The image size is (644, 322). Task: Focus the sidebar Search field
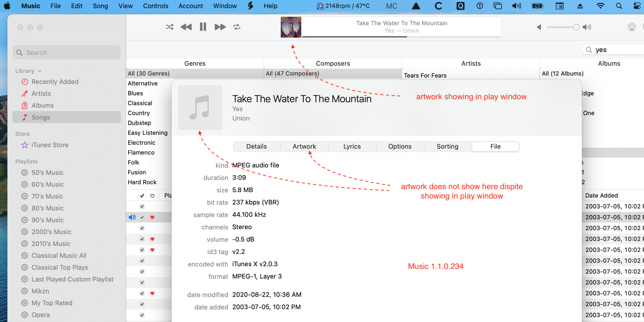(67, 53)
